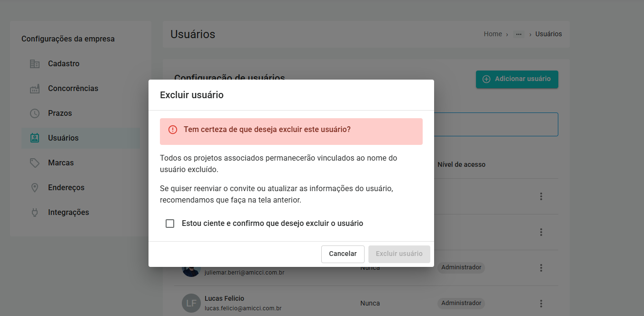644x316 pixels.
Task: Check the confirm user deletion checkbox
Action: [170, 224]
